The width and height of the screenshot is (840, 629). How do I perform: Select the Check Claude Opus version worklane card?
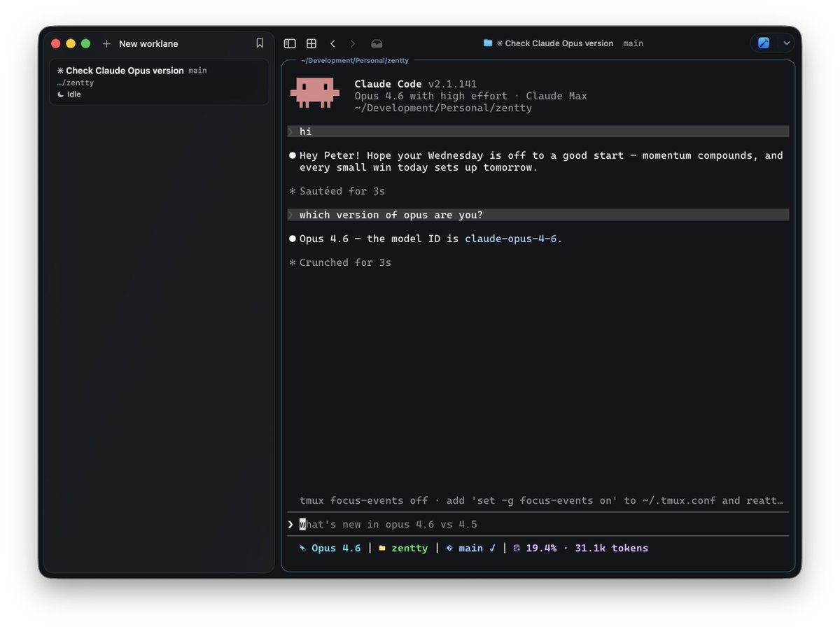pos(159,82)
